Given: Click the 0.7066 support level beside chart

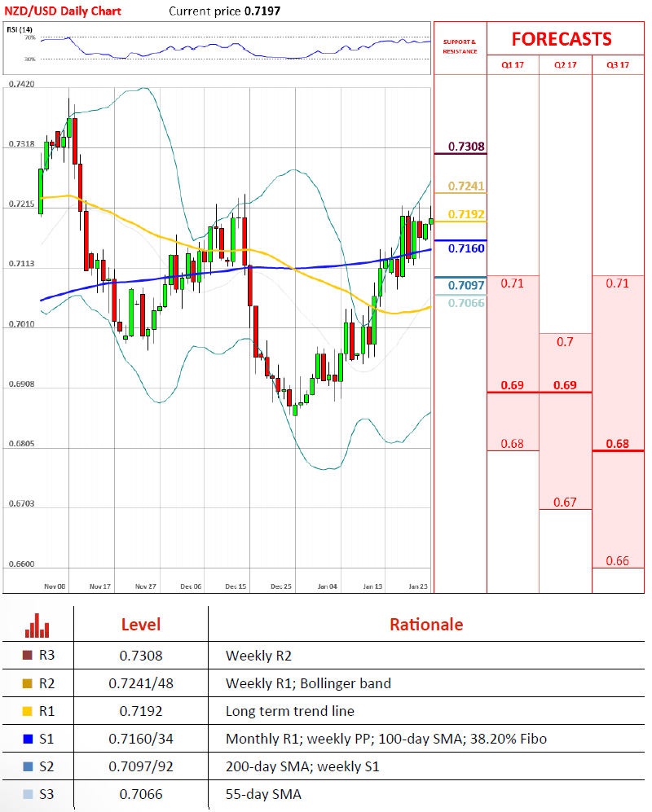Looking at the screenshot, I should pyautogui.click(x=466, y=303).
